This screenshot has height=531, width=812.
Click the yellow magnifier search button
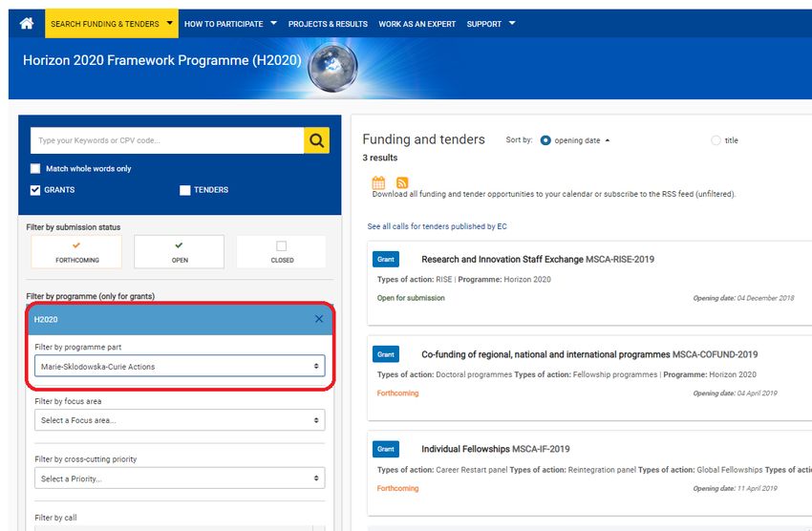point(316,140)
